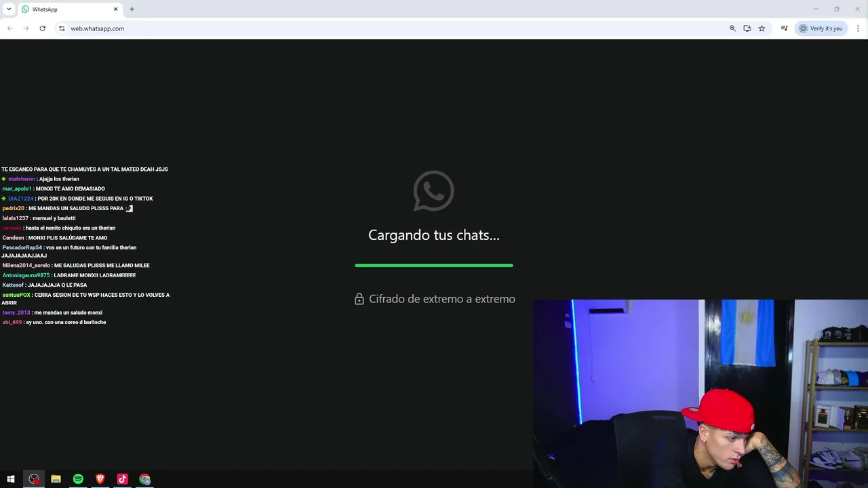
Task: Click the santuuPOX username in chat
Action: click(16, 295)
